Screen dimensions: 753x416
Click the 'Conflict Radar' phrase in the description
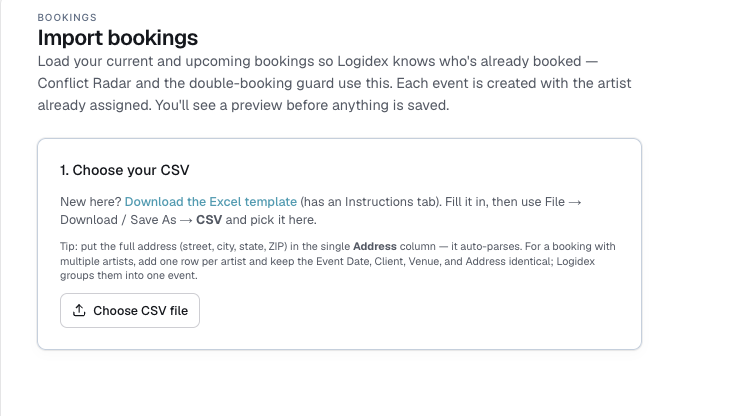85,83
